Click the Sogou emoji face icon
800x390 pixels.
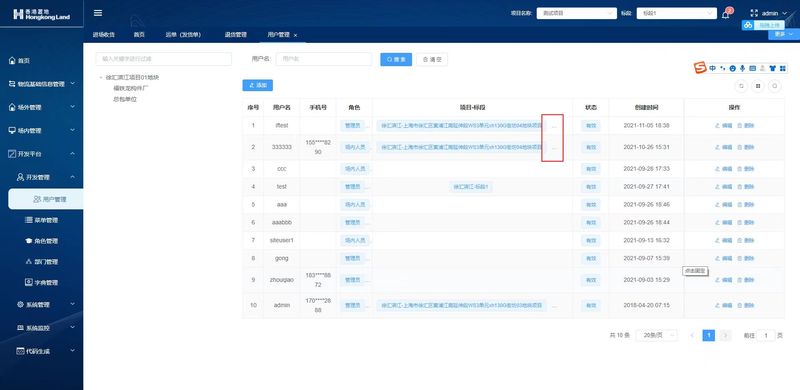pos(733,68)
